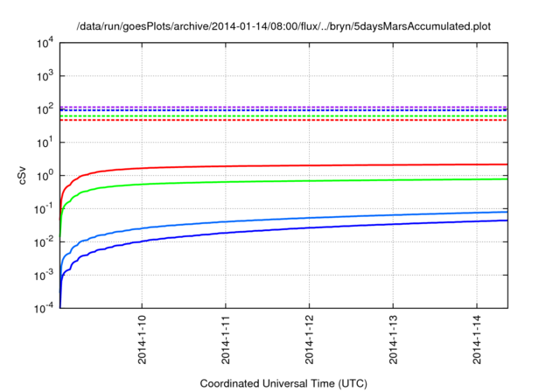Click the dashed green limit line
This screenshot has width=560, height=392.
coord(283,116)
